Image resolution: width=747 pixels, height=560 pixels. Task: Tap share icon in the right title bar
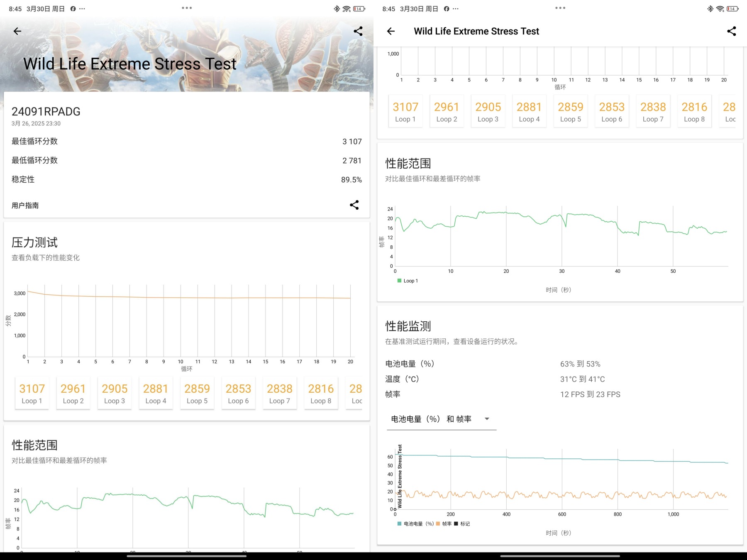tap(731, 31)
